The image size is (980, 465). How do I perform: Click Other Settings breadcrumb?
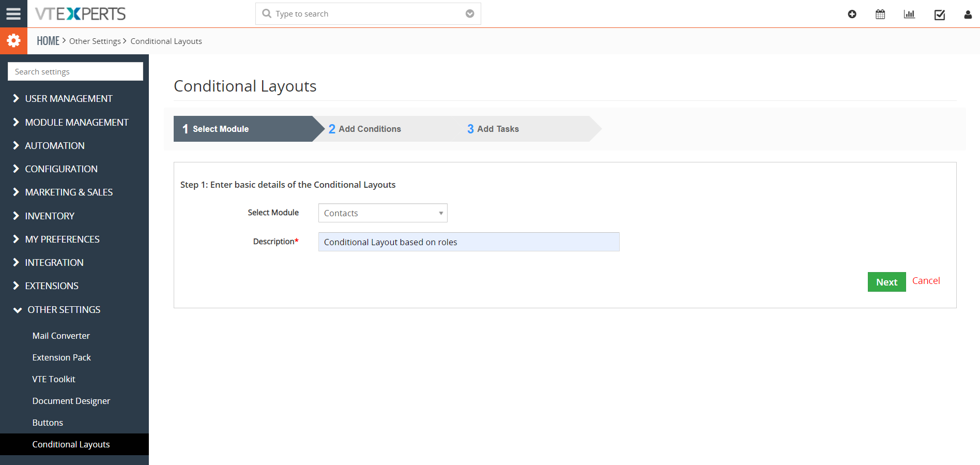tap(95, 41)
